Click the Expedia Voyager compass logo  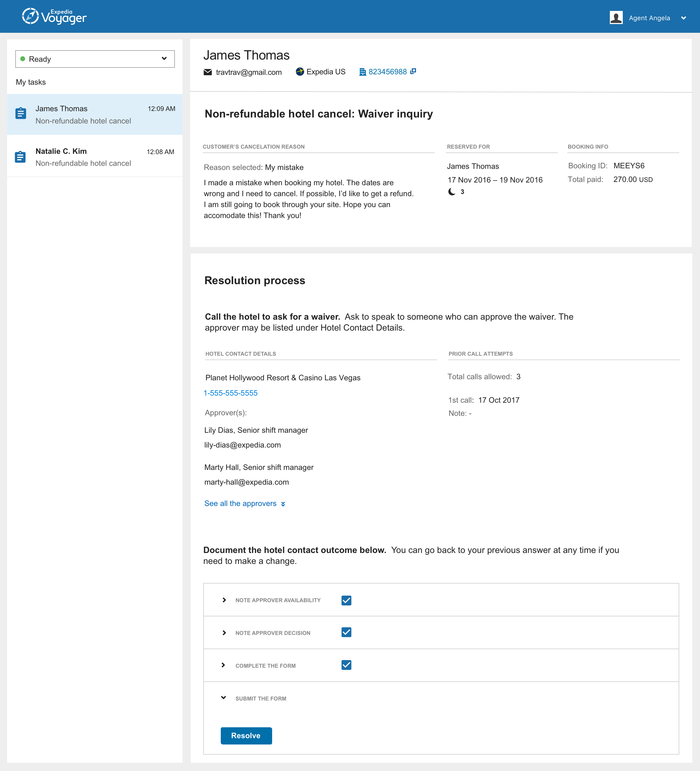tap(30, 16)
